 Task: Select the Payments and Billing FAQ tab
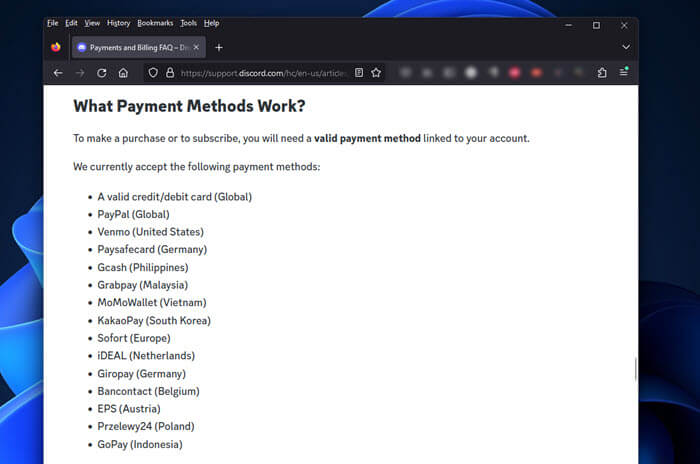pyautogui.click(x=139, y=47)
